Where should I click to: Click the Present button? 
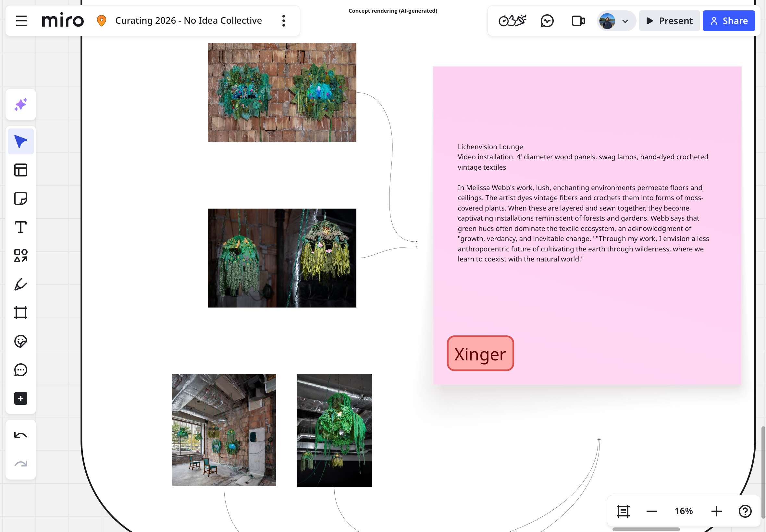coord(669,21)
